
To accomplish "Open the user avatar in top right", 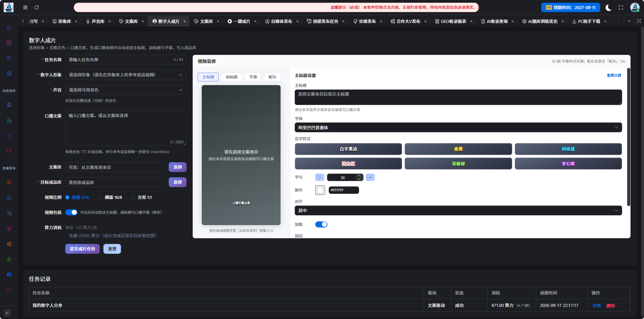I will 634,7.
